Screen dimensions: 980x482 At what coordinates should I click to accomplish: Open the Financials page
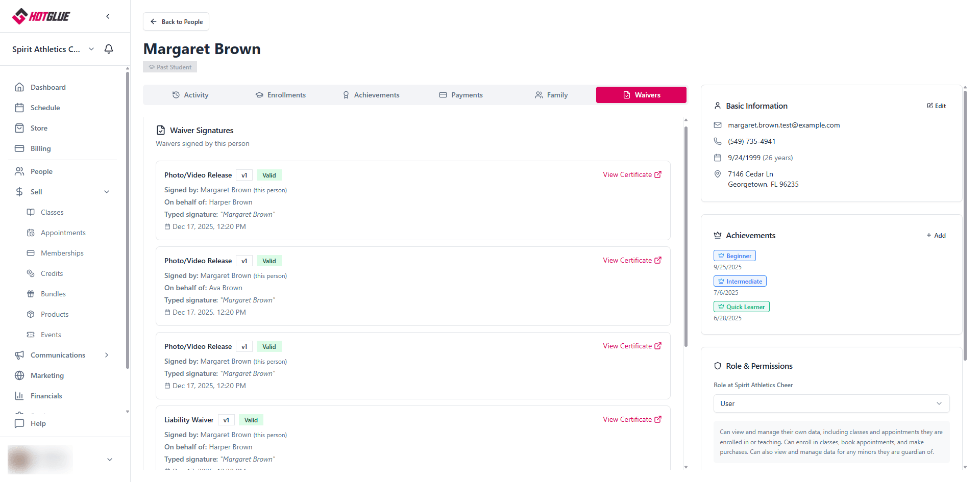coord(46,396)
